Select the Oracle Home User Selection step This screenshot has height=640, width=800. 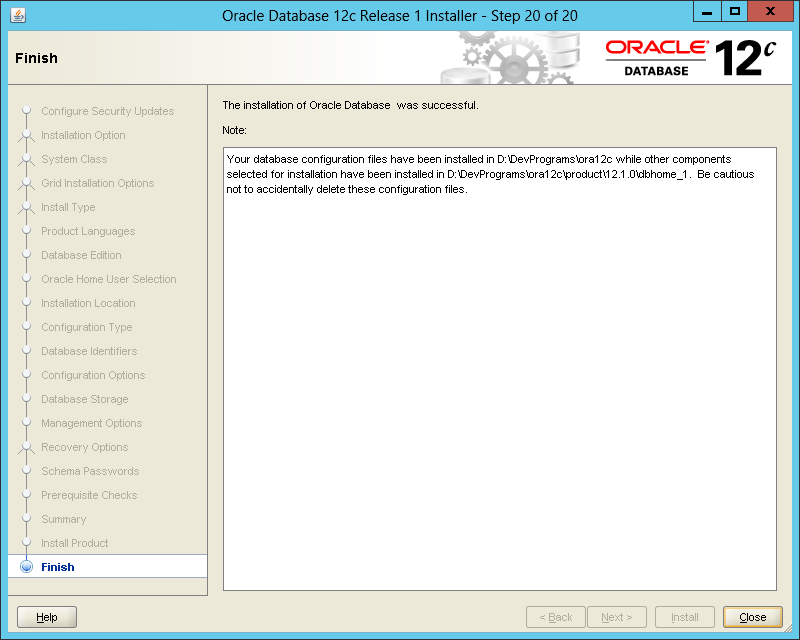point(109,279)
